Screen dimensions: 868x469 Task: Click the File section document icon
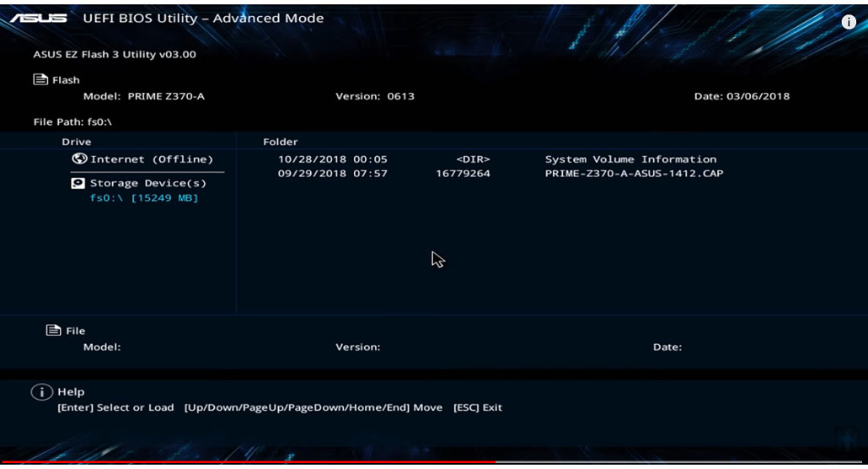pyautogui.click(x=53, y=331)
